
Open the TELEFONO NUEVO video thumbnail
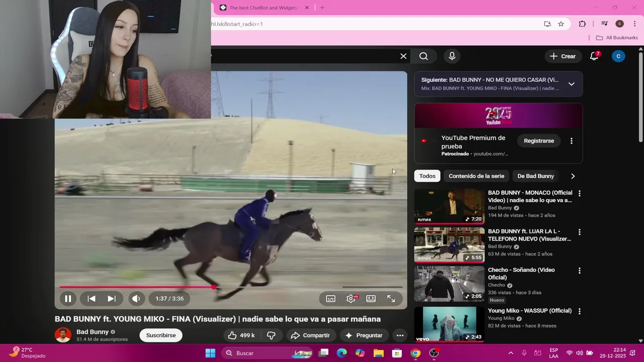pyautogui.click(x=449, y=245)
